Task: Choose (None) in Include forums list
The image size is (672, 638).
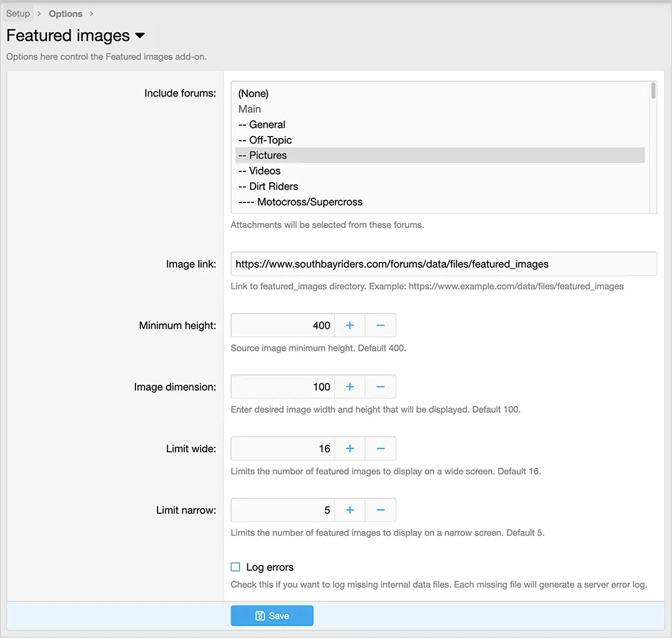Action: coord(253,93)
